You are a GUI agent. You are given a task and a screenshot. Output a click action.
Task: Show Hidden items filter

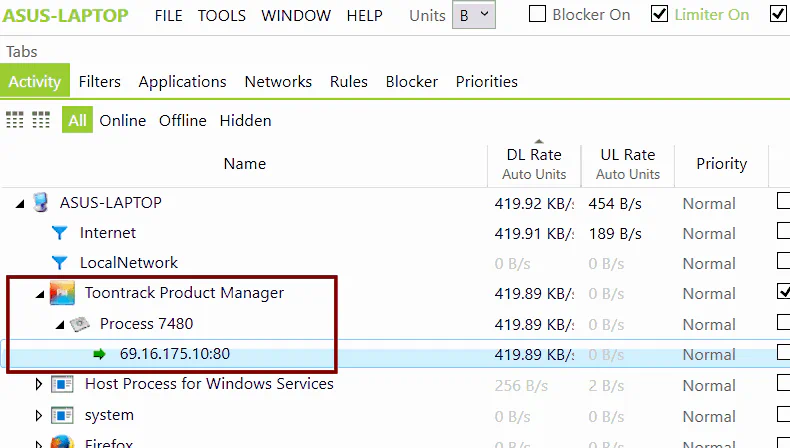point(245,121)
